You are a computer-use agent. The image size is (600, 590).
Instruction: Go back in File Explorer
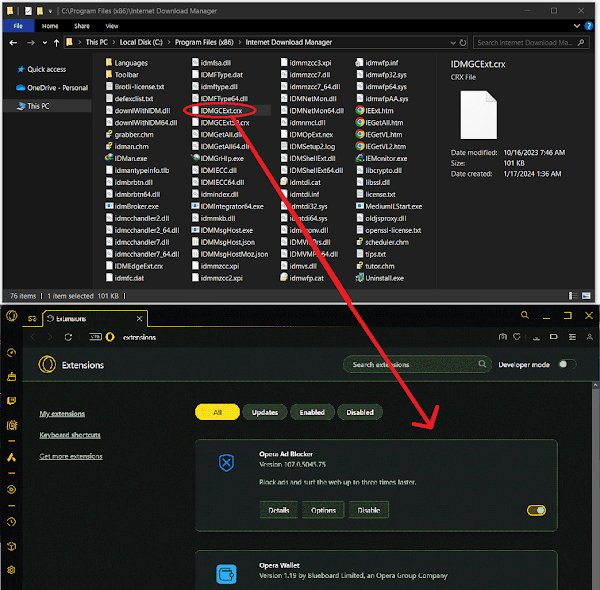point(13,42)
